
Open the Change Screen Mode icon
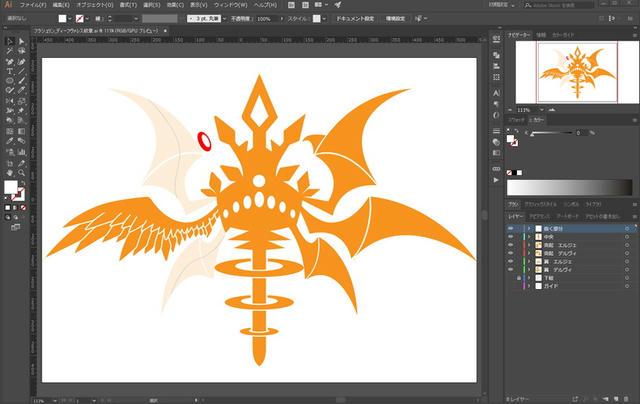(15, 227)
